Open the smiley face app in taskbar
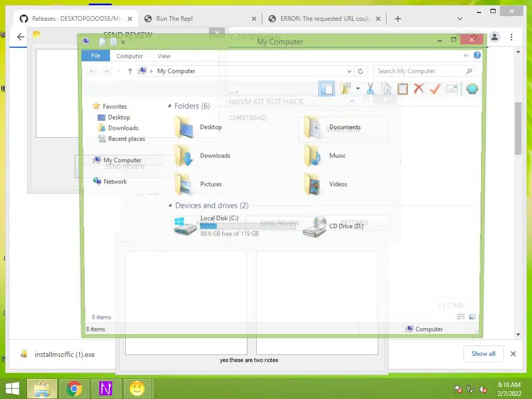 click(137, 389)
